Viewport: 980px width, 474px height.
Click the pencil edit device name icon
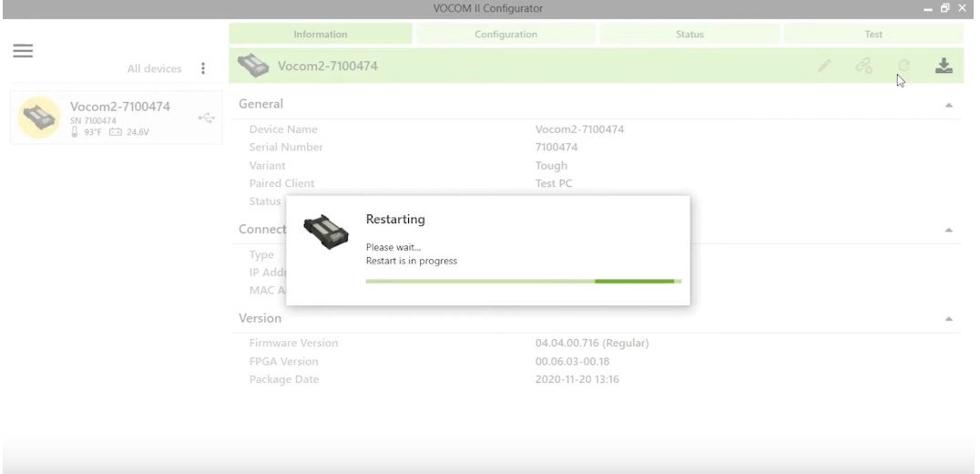coord(824,65)
